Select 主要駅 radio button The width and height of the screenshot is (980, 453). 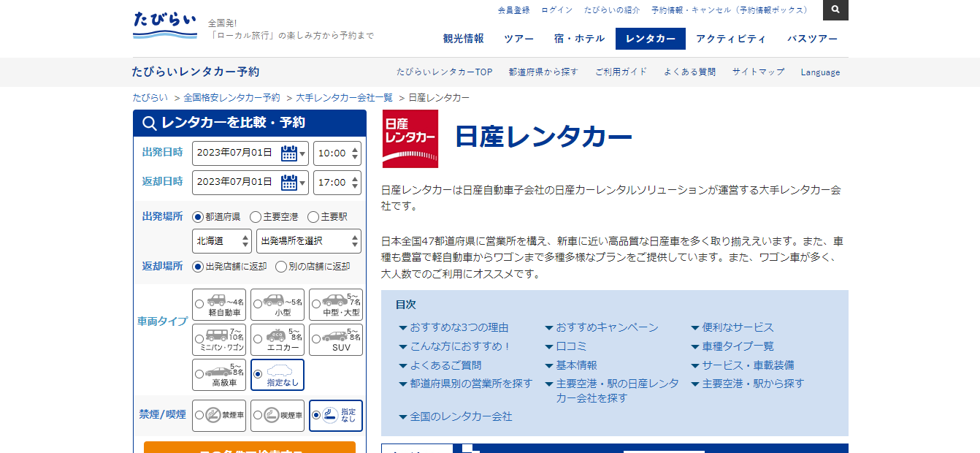(x=313, y=217)
